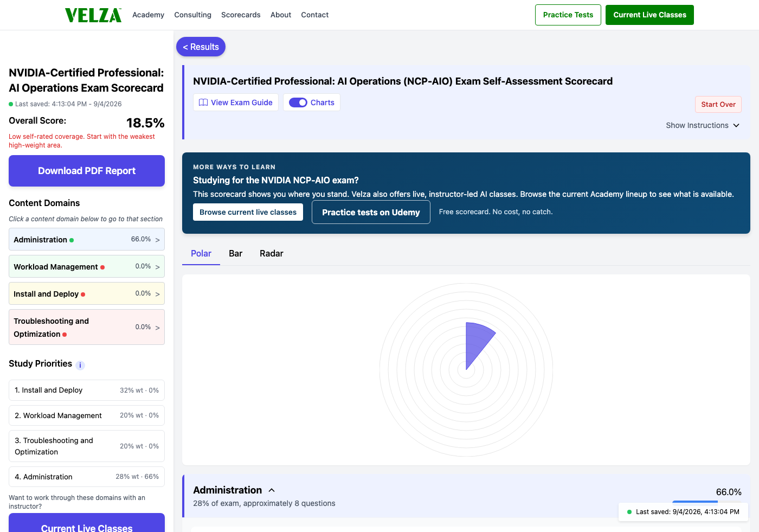
Task: Click 'Free scorecard. No cost, no catch.' text
Action: (x=496, y=212)
